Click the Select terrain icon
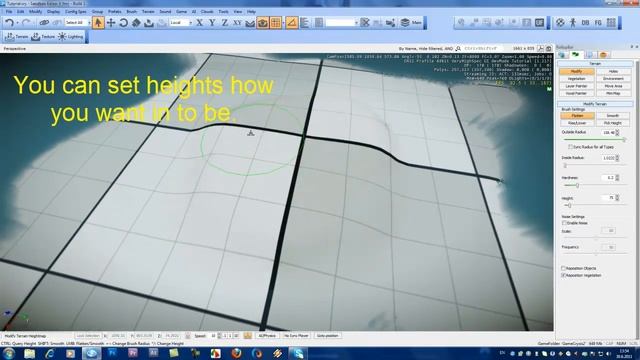 point(149,23)
